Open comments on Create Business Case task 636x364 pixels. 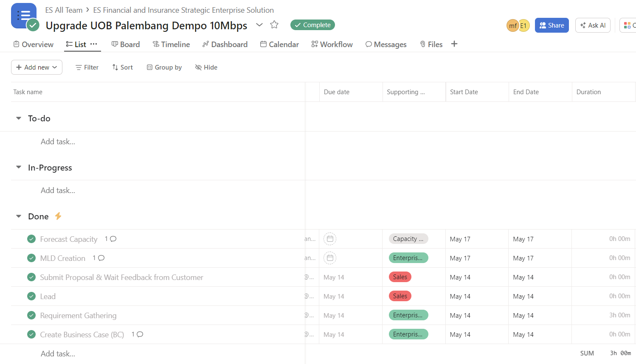(137, 334)
